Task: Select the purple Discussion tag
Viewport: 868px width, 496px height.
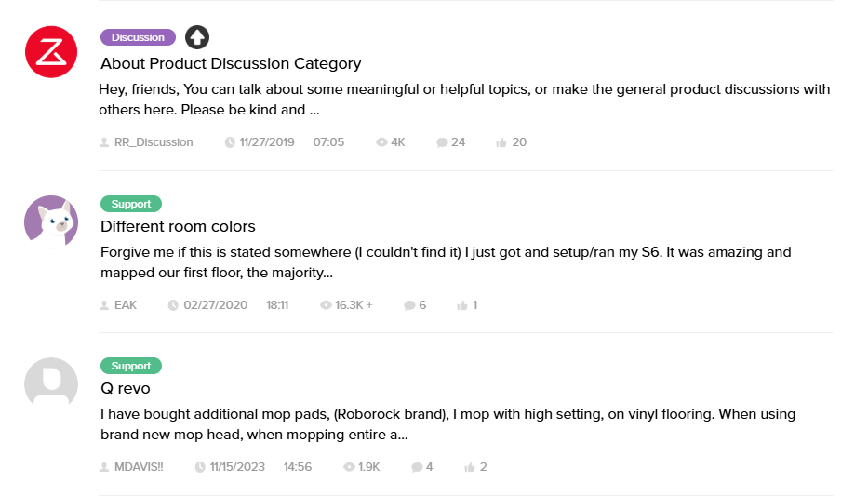Action: [x=138, y=37]
